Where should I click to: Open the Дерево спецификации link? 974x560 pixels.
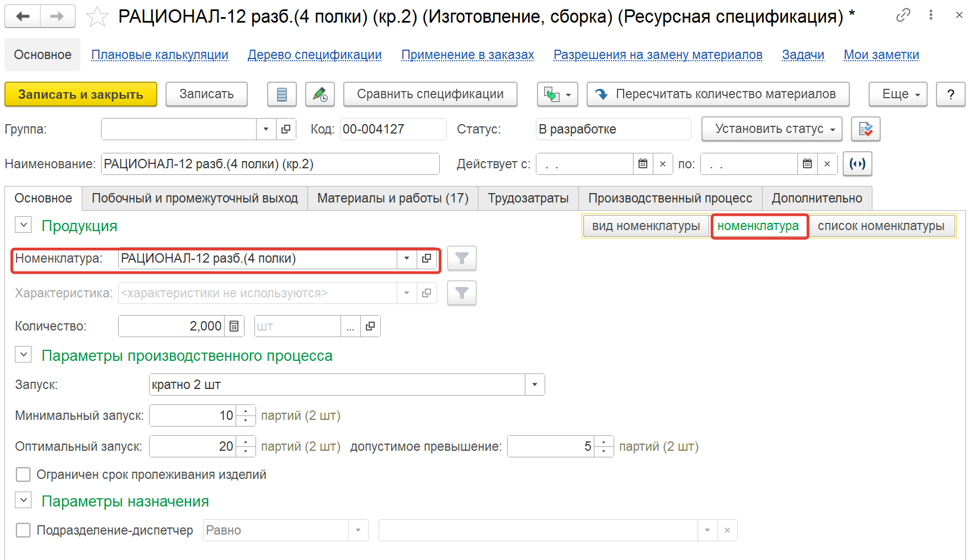[x=315, y=55]
